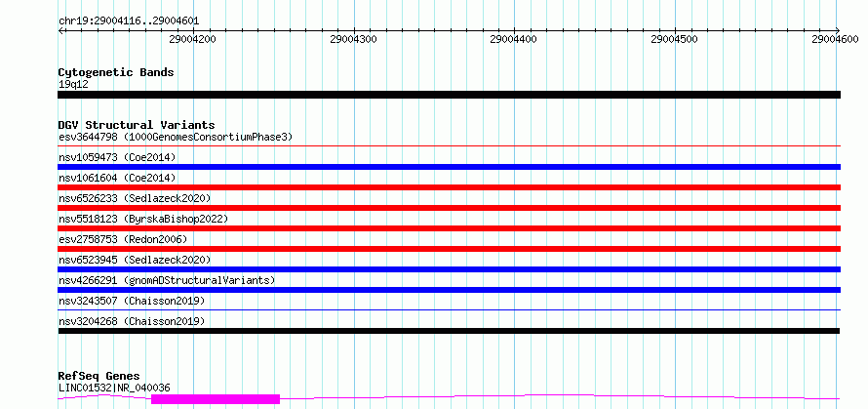Click the nsv1059473 (Coe2014) label

click(117, 157)
